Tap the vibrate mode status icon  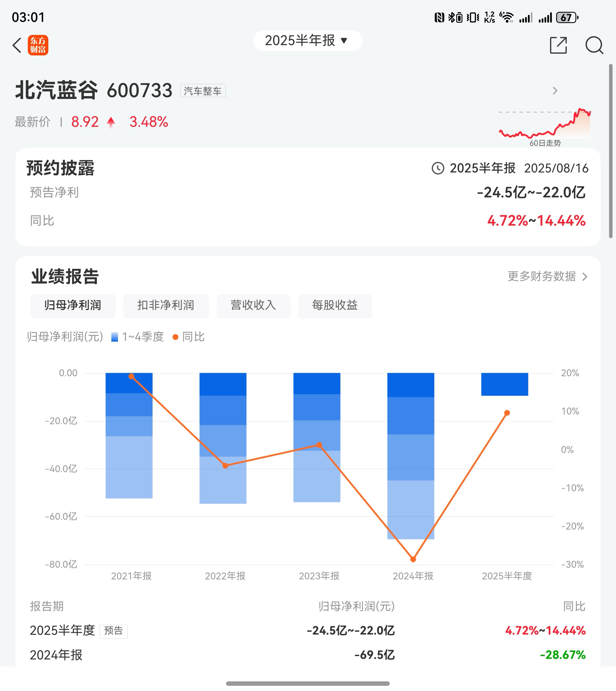pos(473,17)
